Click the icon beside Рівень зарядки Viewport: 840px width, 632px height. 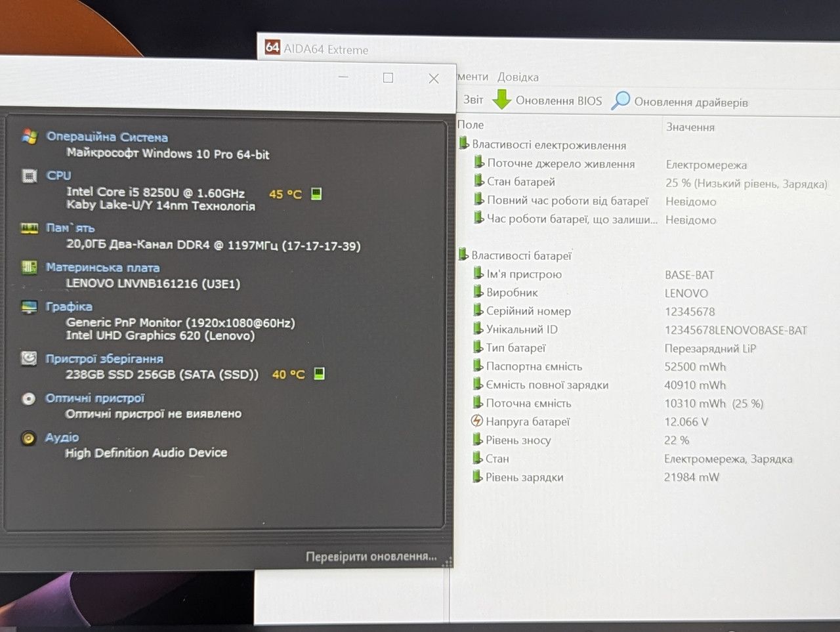pyautogui.click(x=478, y=476)
